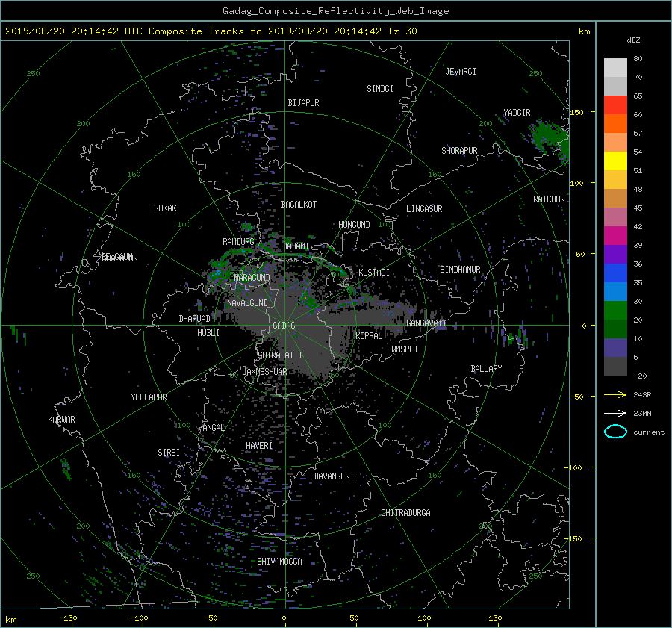Viewport: 672px width, 628px height.
Task: Choose the bright green swatch in dBZ scale
Action: [615, 311]
